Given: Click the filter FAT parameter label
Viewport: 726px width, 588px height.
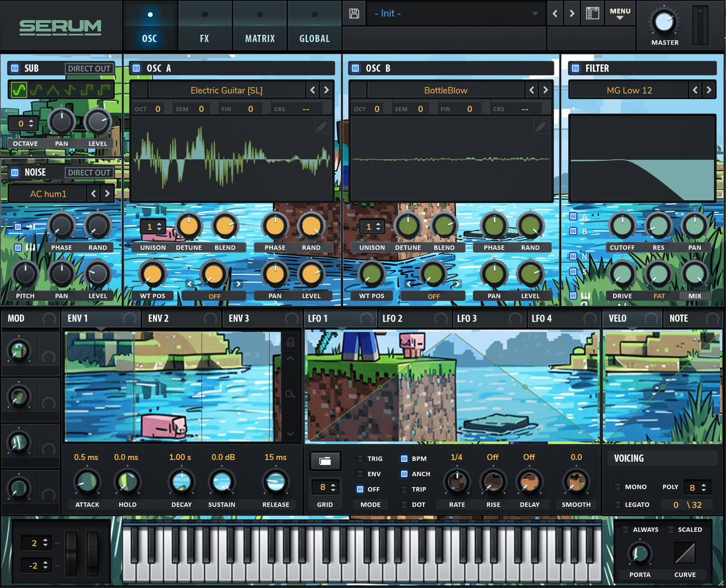Looking at the screenshot, I should (659, 296).
